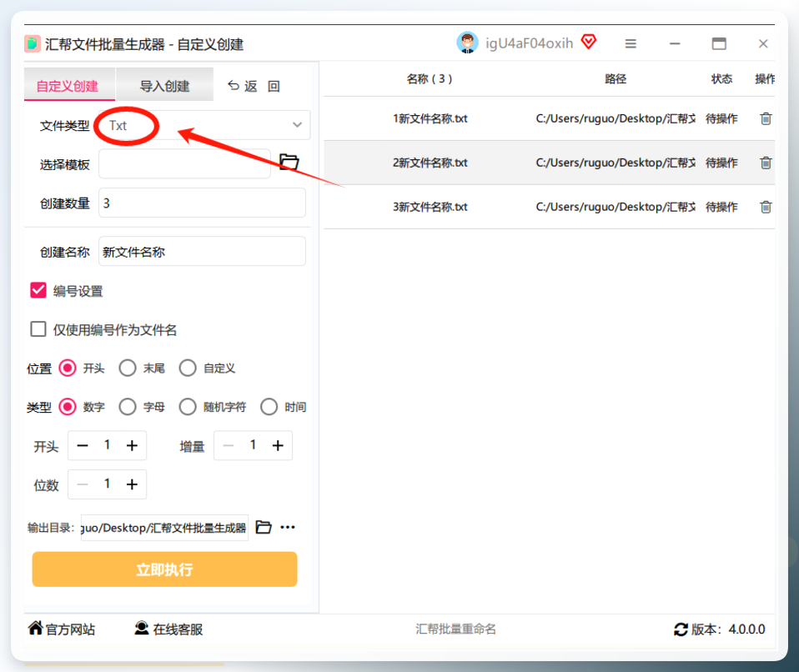Expand the 文件类型 Txt dropdown
Screen dimensions: 799x672
(x=204, y=125)
